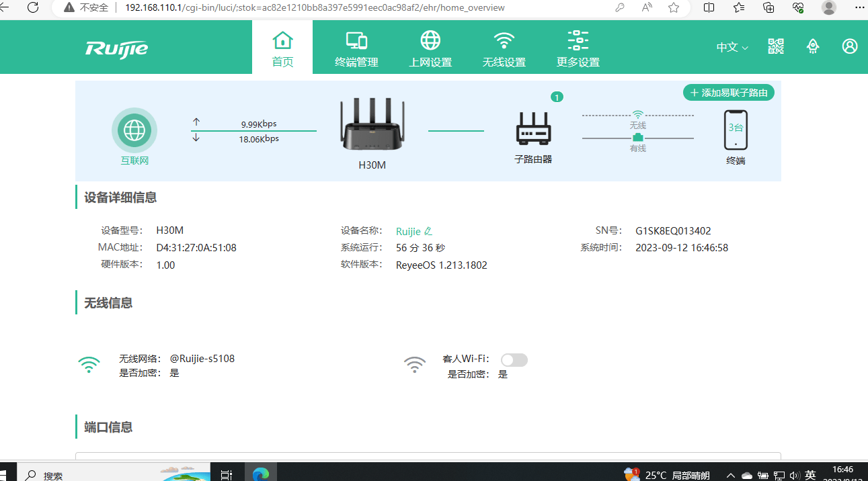Edit the device name Ruijie pencil icon

point(428,231)
